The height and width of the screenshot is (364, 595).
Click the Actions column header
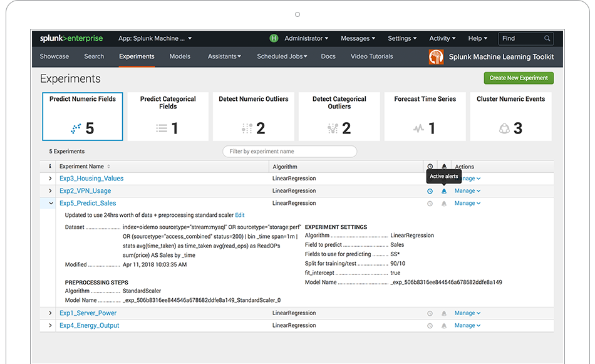pos(465,167)
